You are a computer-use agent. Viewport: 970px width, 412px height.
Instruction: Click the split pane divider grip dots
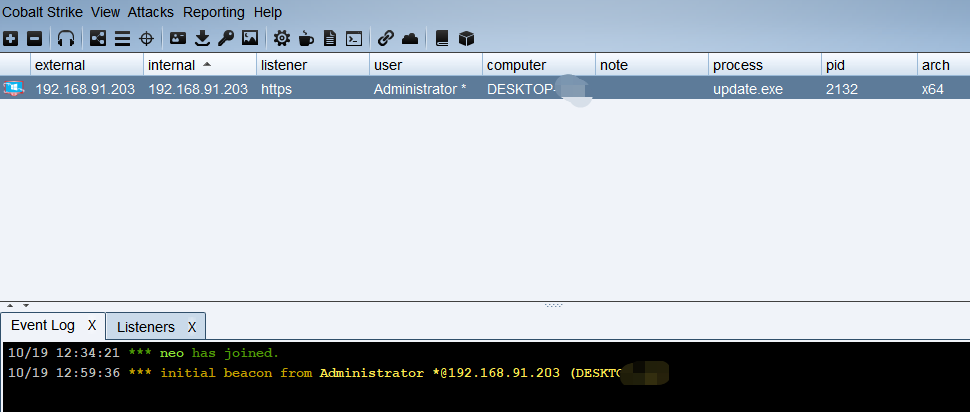(553, 305)
